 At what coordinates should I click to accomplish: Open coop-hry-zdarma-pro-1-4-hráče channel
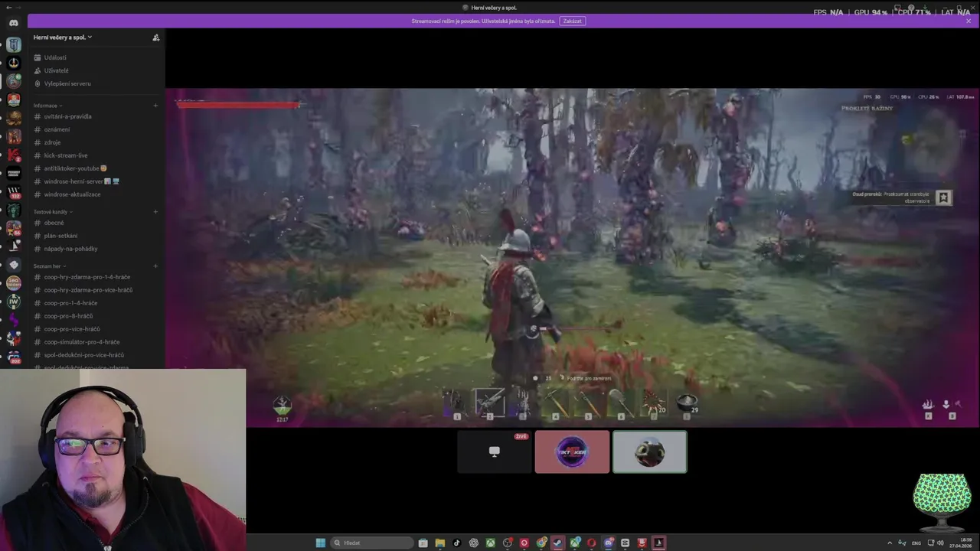96,277
